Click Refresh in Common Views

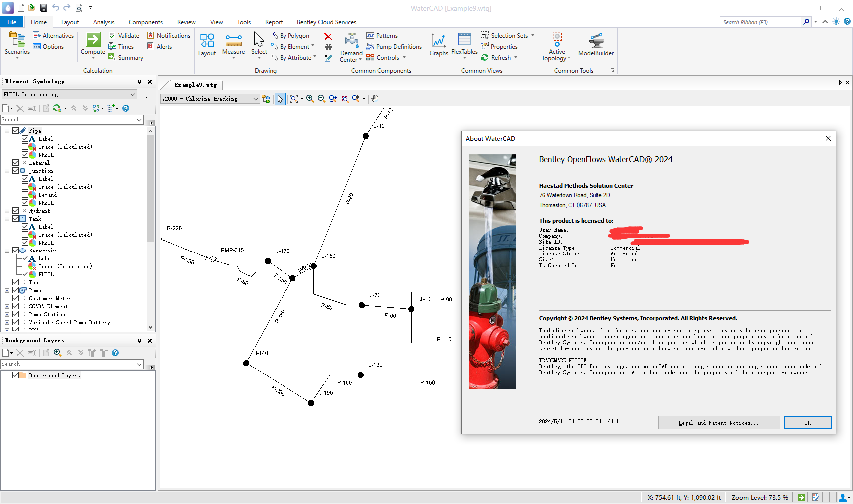click(x=496, y=58)
